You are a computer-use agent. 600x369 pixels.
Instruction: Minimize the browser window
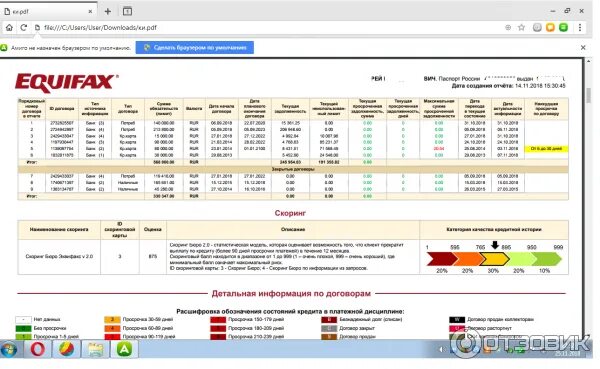[x=553, y=11]
